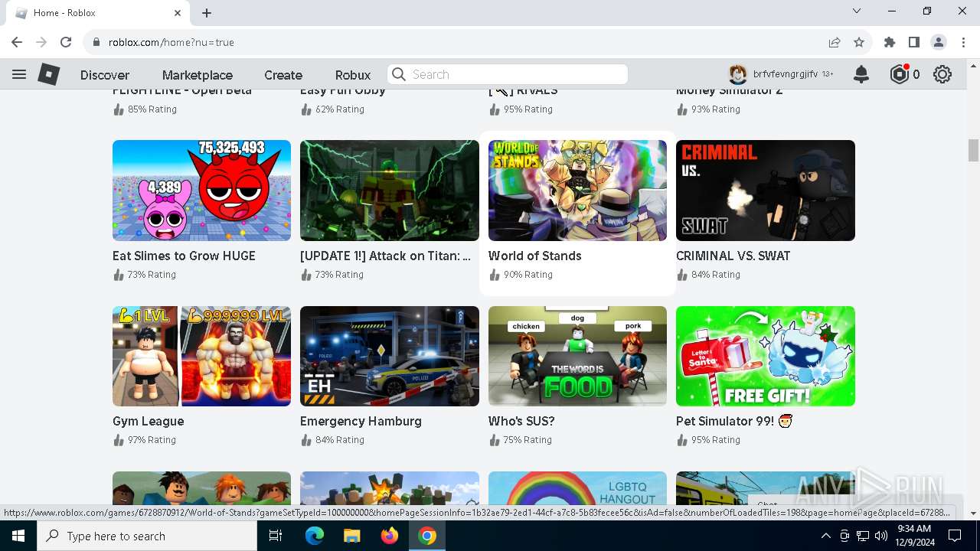The height and width of the screenshot is (551, 980).
Task: Open the Gym League thumbnail
Action: click(x=201, y=356)
